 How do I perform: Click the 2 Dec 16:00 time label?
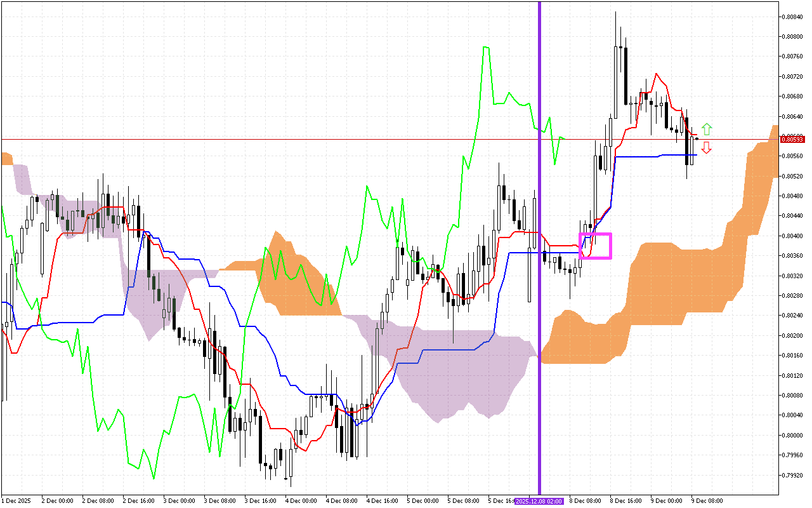coord(138,501)
